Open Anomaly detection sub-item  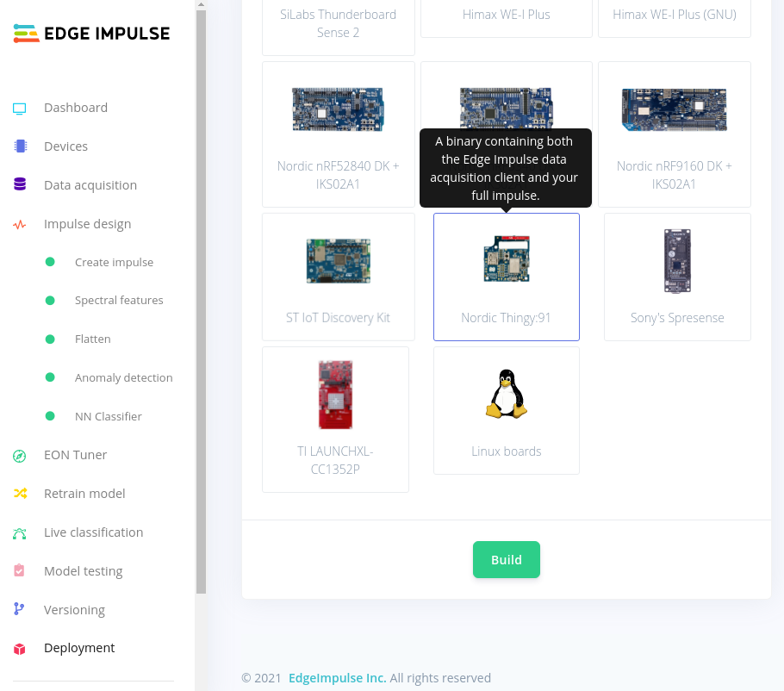point(123,378)
